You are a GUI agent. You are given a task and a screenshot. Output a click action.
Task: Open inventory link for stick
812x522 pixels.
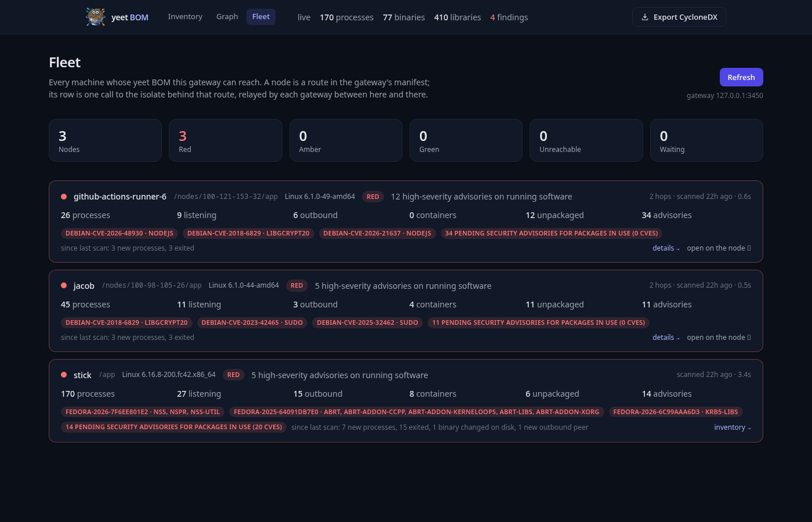[733, 427]
